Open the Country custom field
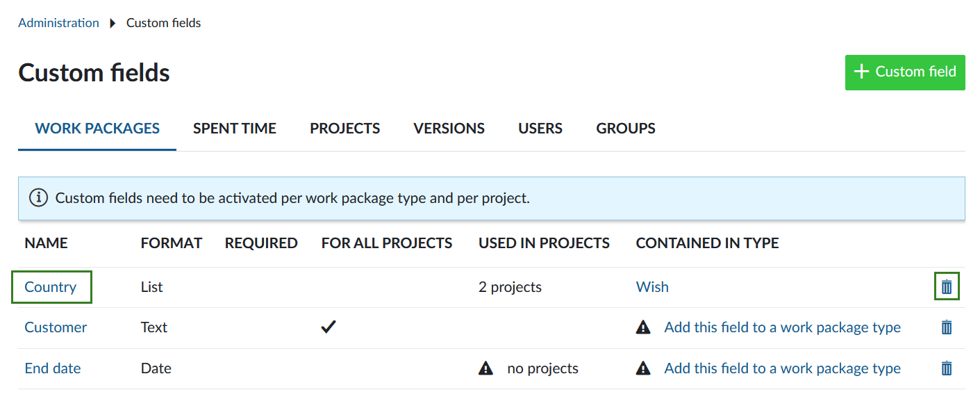Screen dimensions: 980x399 [x=51, y=287]
